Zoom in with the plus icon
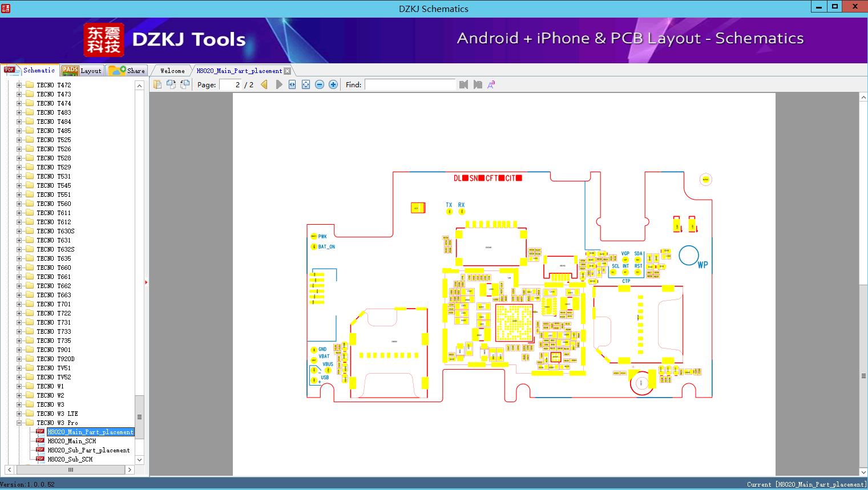This screenshot has height=490, width=868. point(333,84)
